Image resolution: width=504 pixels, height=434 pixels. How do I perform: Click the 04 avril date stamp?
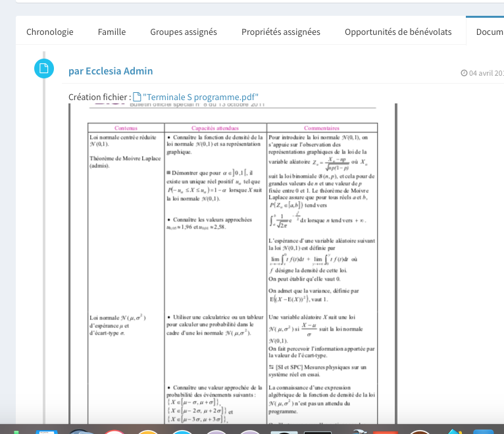[486, 73]
